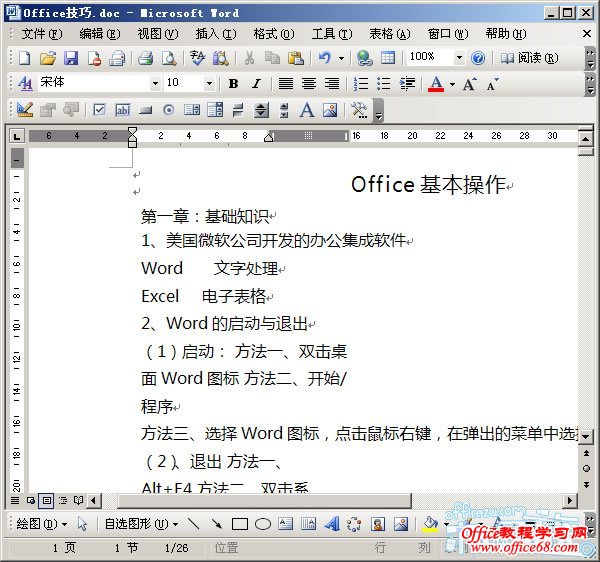Expand the font size dropdown
The image size is (600, 562).
pos(209,83)
